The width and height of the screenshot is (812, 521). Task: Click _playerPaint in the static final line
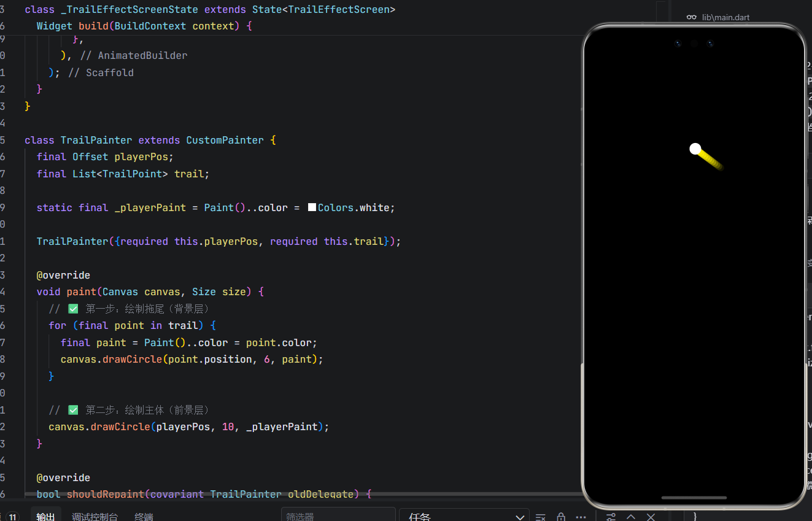point(150,207)
